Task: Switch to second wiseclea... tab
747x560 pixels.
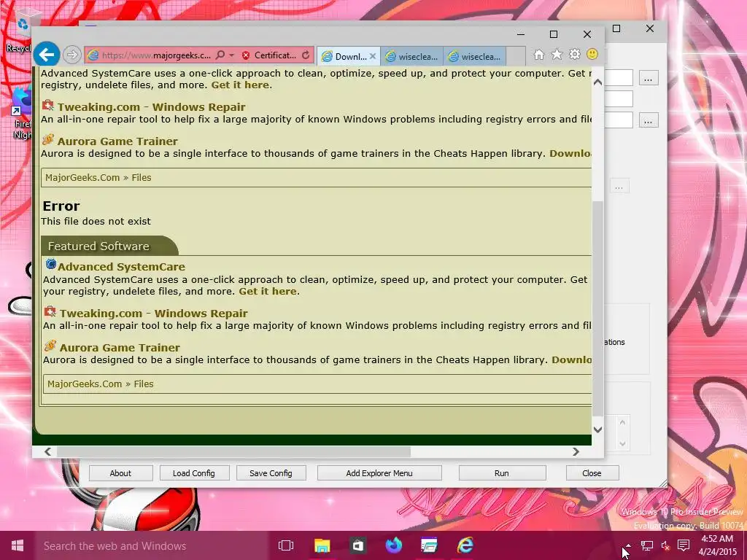Action: (474, 57)
